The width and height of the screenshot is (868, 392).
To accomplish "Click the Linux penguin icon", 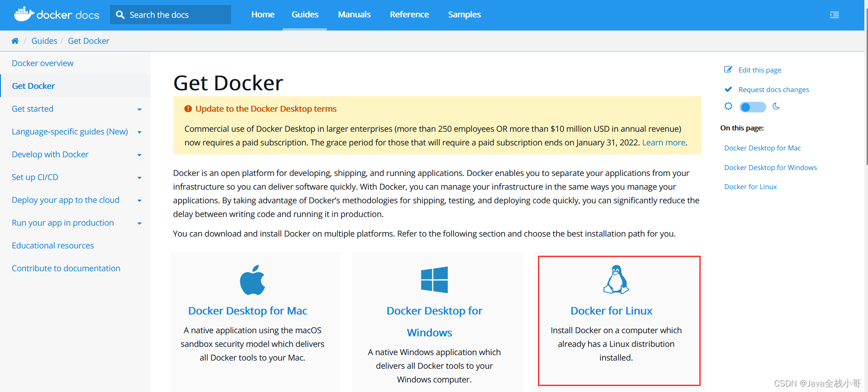I will pyautogui.click(x=616, y=279).
